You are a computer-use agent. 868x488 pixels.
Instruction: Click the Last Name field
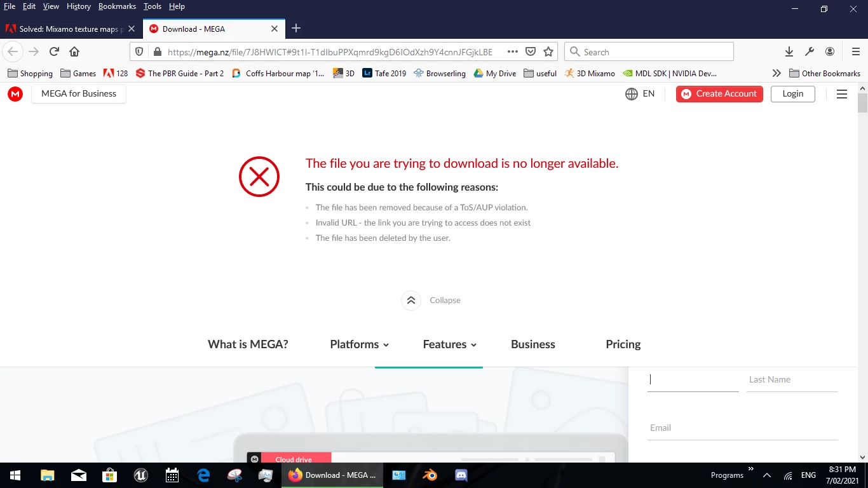pos(792,379)
